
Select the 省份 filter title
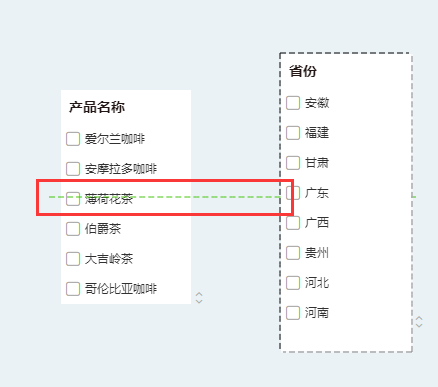(303, 71)
